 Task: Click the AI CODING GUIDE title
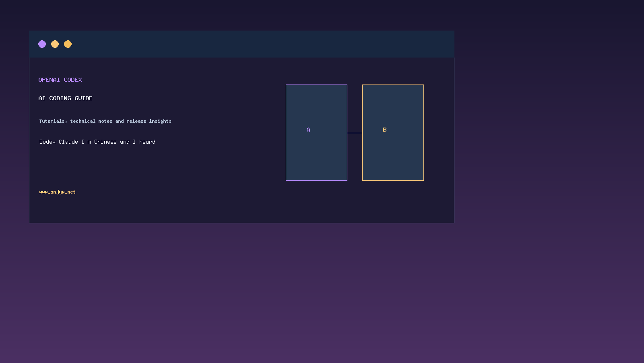65,98
